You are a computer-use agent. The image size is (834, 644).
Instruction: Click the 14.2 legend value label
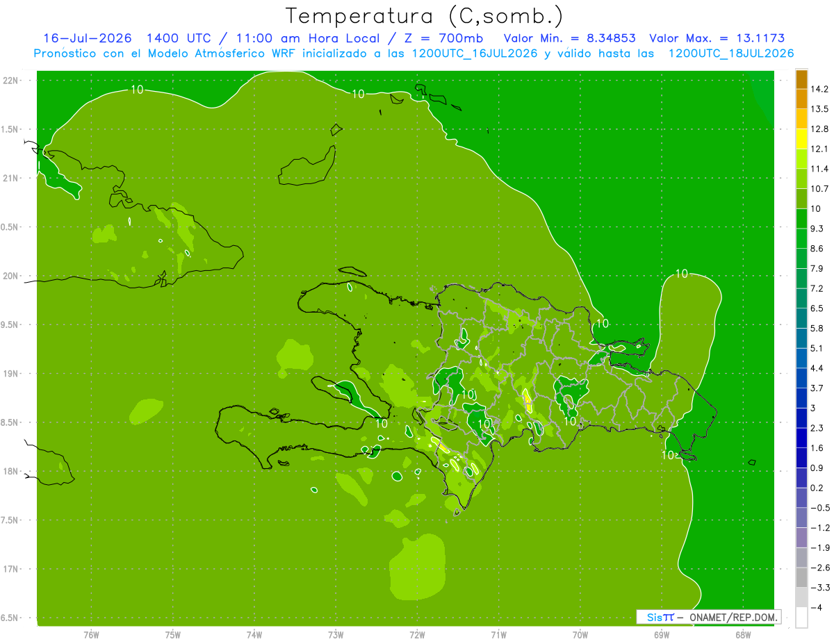[819, 89]
